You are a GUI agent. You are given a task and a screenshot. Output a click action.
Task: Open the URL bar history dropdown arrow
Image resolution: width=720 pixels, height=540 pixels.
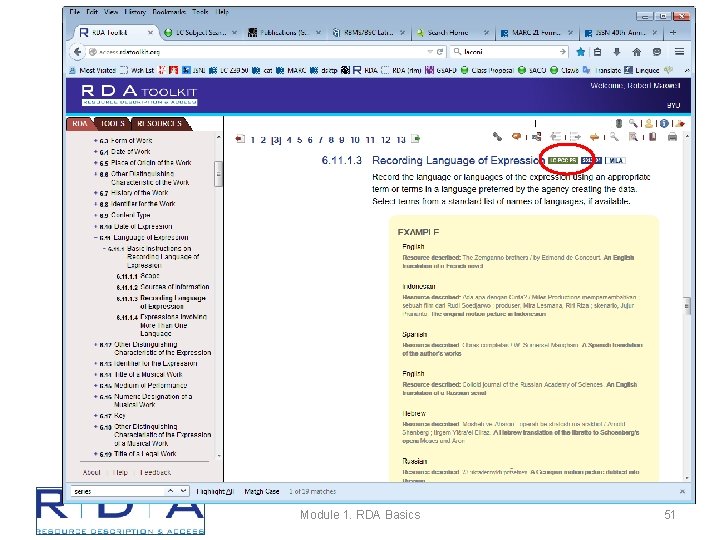(430, 52)
